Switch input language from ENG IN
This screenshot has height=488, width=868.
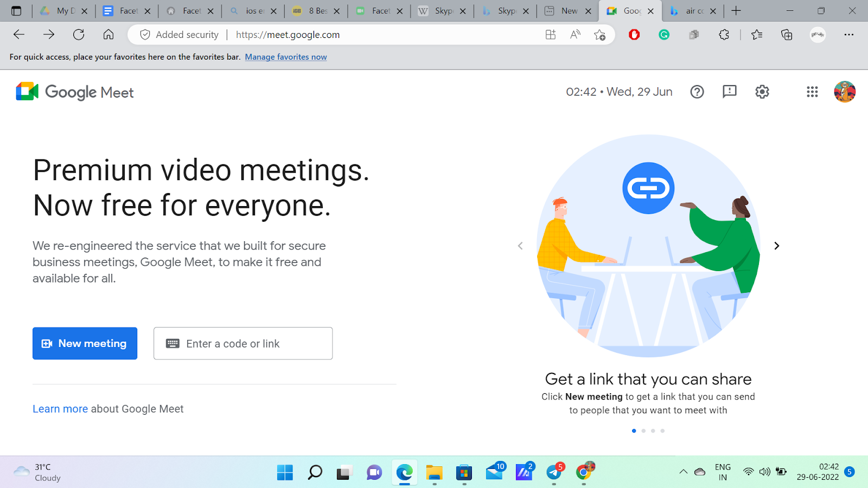[723, 472]
